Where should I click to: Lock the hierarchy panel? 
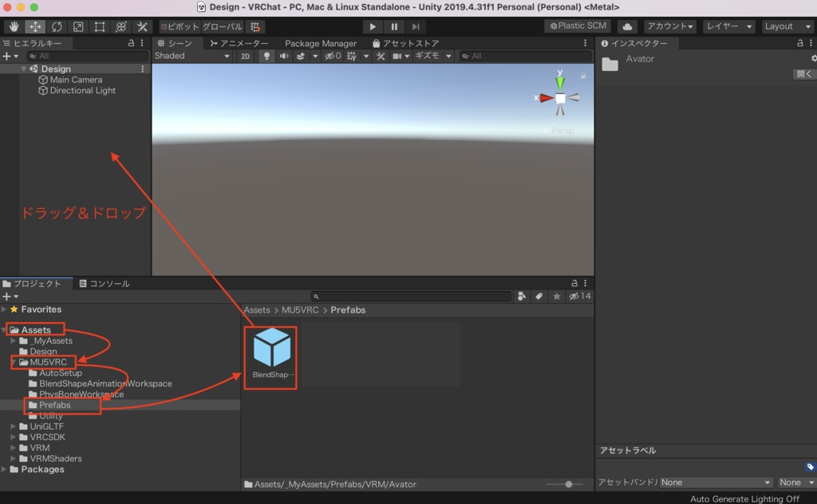(x=131, y=43)
